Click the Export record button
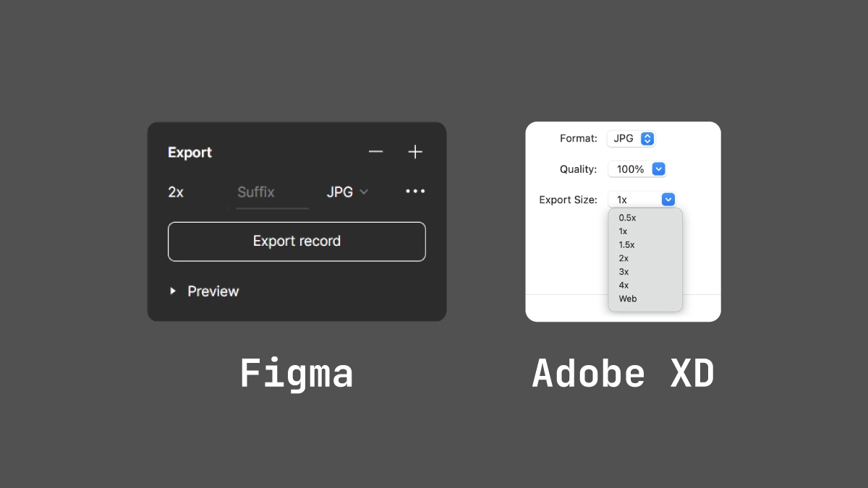 (x=297, y=241)
